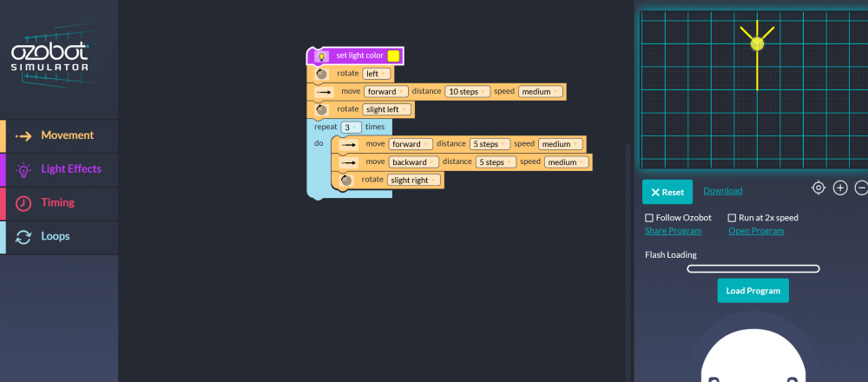
Task: Select the 'repeat' loop block label
Action: pos(325,128)
